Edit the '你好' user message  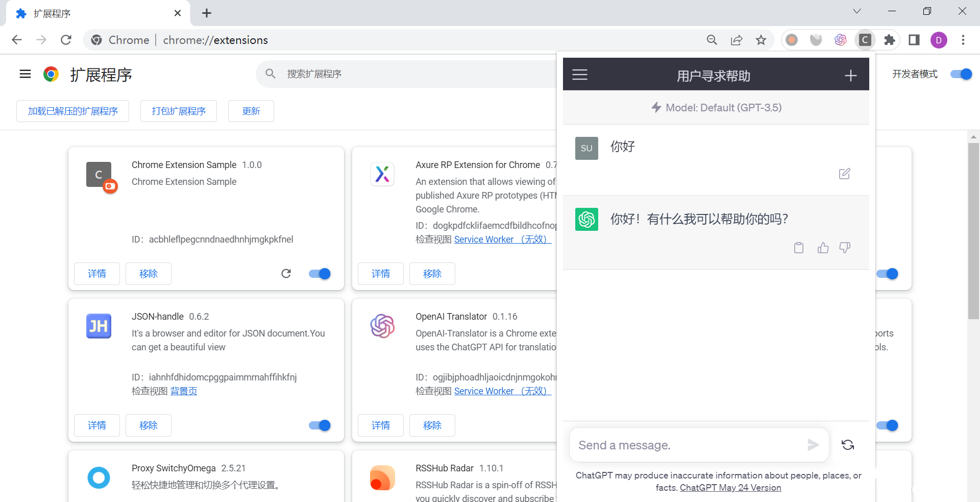coord(845,174)
